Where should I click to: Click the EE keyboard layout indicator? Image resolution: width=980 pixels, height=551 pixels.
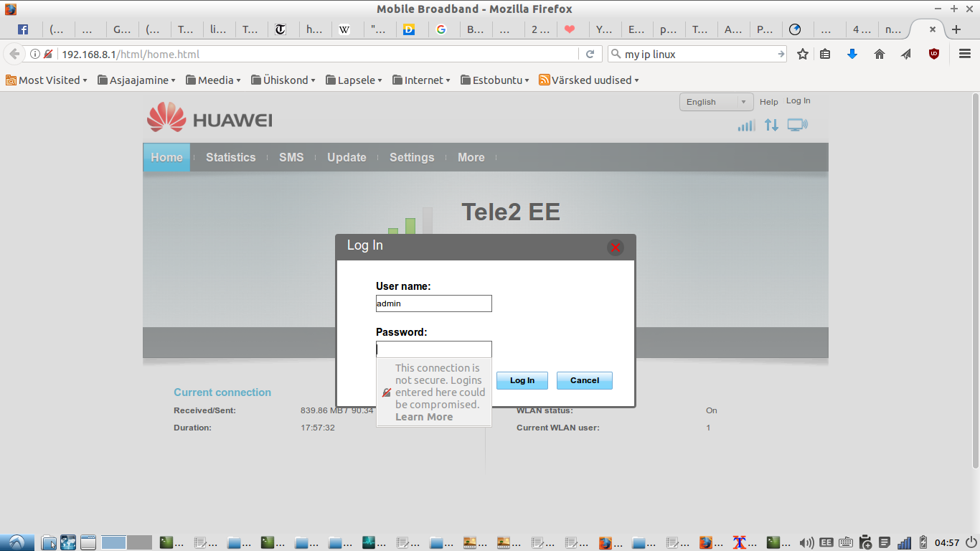tap(826, 542)
